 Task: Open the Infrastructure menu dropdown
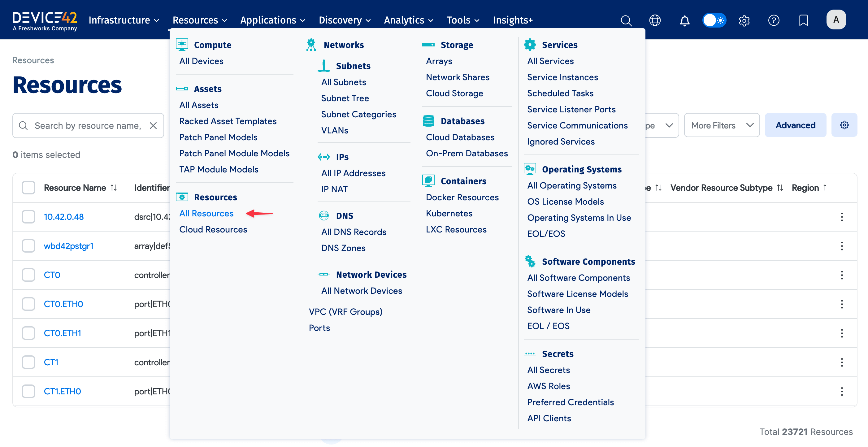[124, 20]
